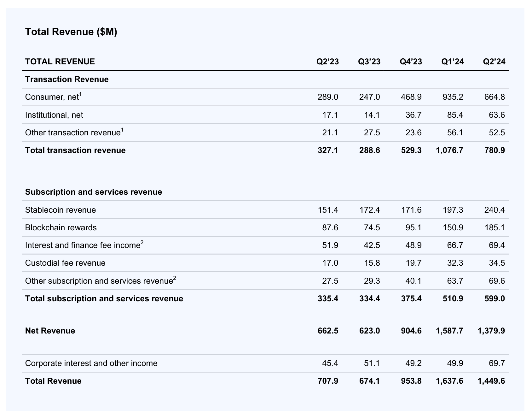This screenshot has width=532, height=419.
Task: Select the Q3'23 column header
Action: coord(369,62)
